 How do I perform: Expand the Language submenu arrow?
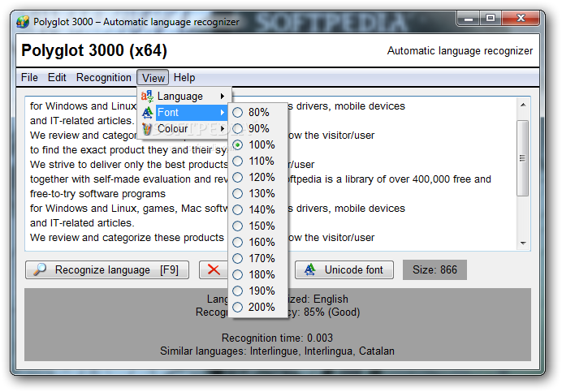(223, 96)
